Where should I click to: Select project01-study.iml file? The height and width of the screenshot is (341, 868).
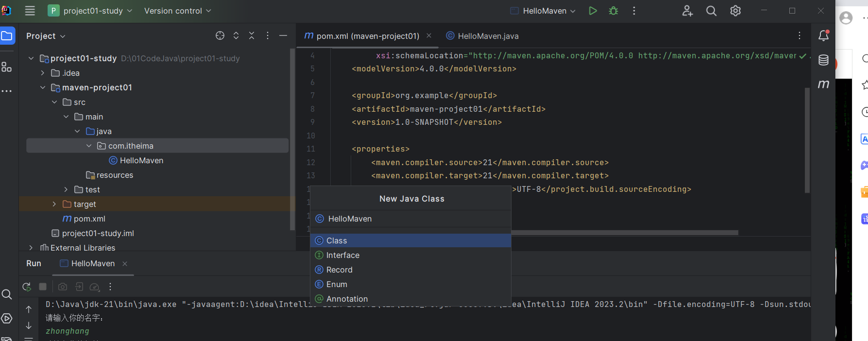pos(93,233)
